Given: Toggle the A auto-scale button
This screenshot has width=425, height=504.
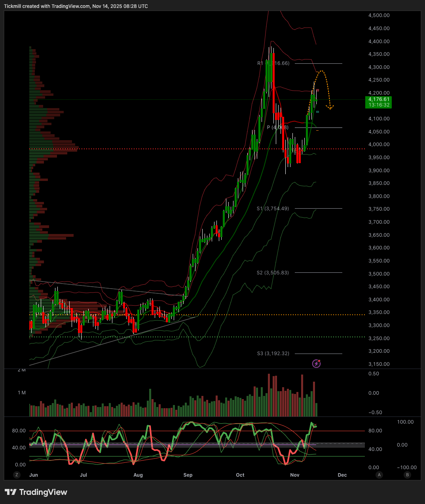Looking at the screenshot, I should pos(379,475).
